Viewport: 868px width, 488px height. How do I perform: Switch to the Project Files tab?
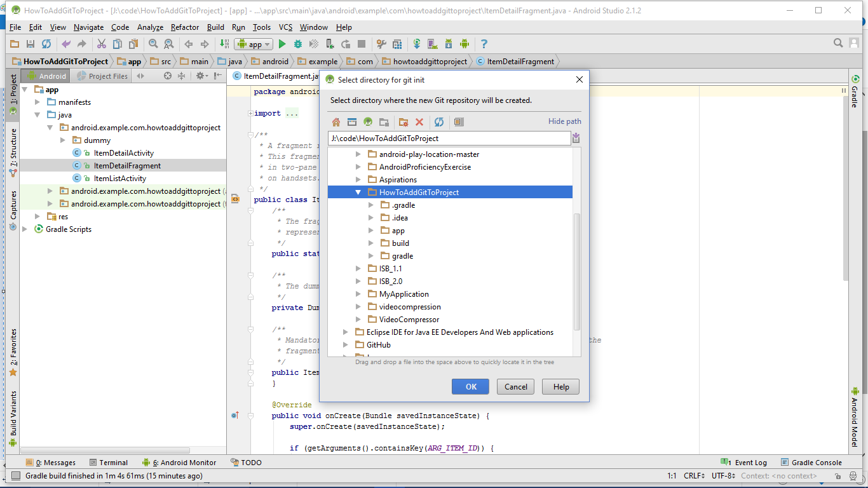pos(107,76)
